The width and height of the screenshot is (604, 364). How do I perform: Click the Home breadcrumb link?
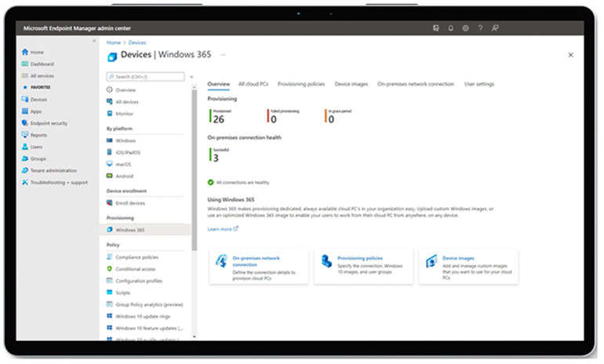pyautogui.click(x=114, y=42)
